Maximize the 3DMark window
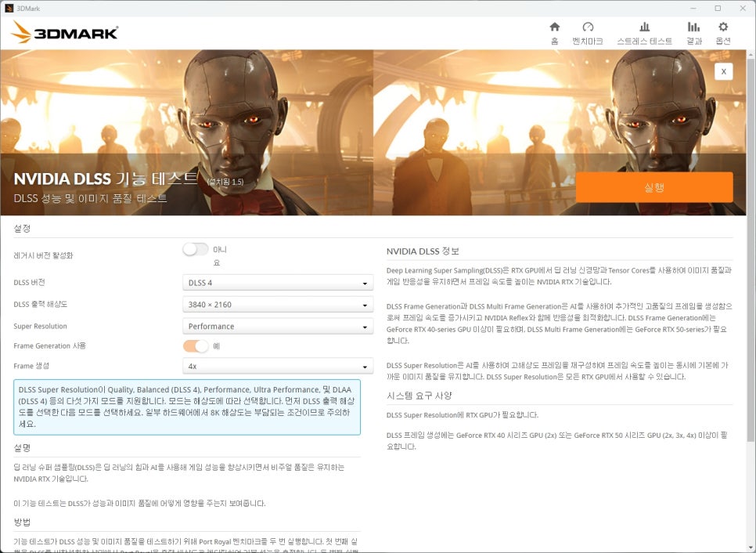The width and height of the screenshot is (756, 553). tap(718, 8)
